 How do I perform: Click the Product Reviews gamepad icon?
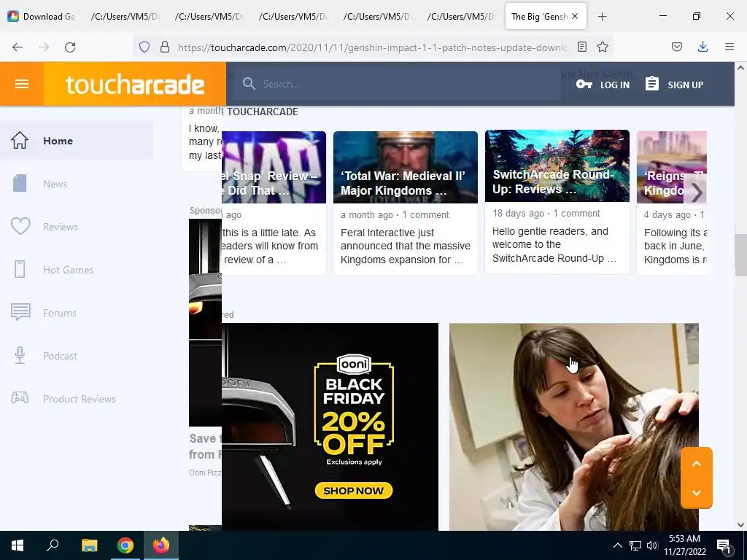click(x=20, y=397)
